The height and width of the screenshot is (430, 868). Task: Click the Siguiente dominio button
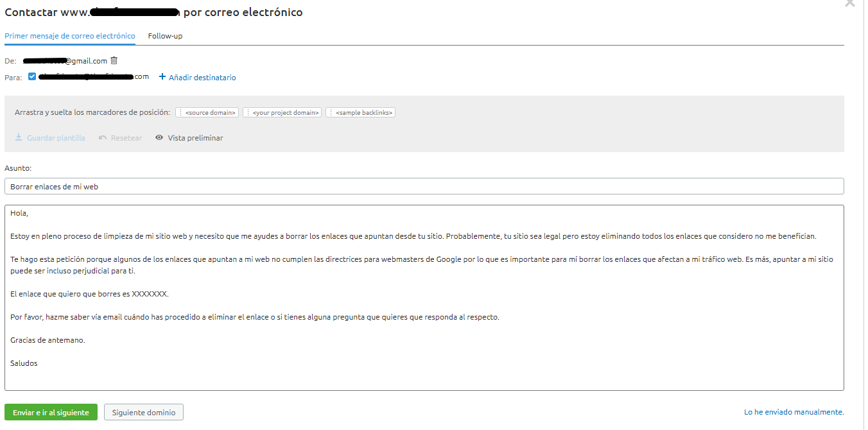[x=143, y=412]
